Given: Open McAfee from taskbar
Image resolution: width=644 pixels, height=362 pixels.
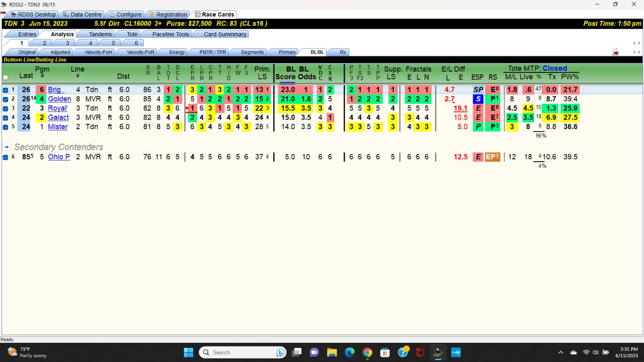Looking at the screenshot, I should pyautogui.click(x=421, y=353).
